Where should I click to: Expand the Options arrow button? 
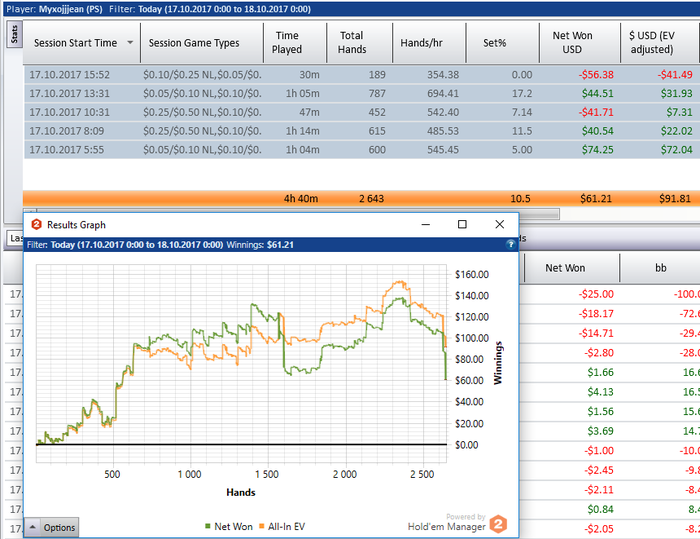click(33, 527)
